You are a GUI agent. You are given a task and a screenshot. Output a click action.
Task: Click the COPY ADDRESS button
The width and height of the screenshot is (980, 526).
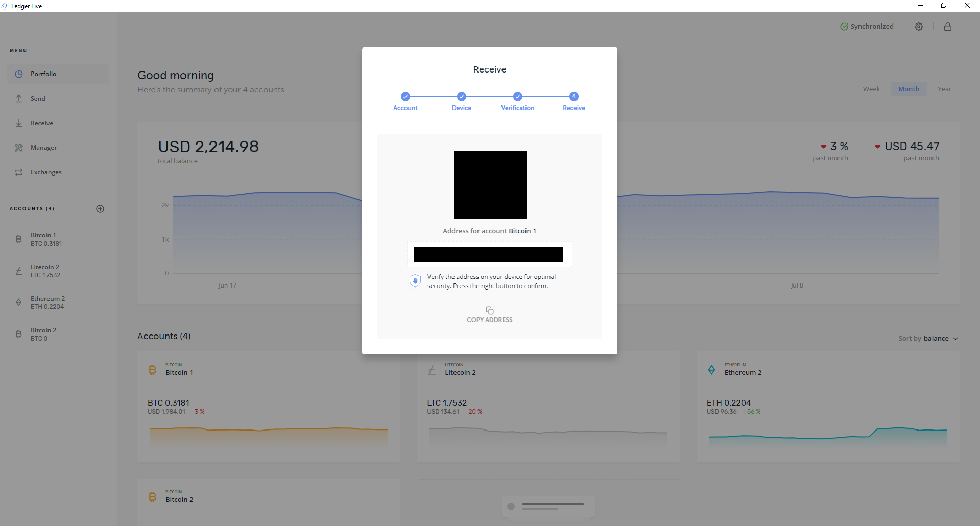click(490, 315)
